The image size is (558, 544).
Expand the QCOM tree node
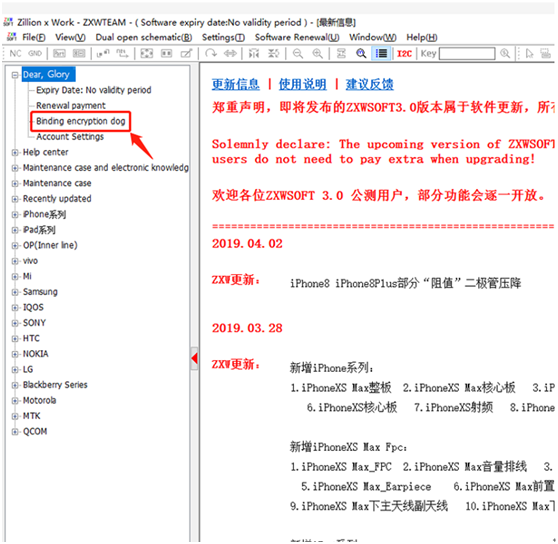point(15,432)
